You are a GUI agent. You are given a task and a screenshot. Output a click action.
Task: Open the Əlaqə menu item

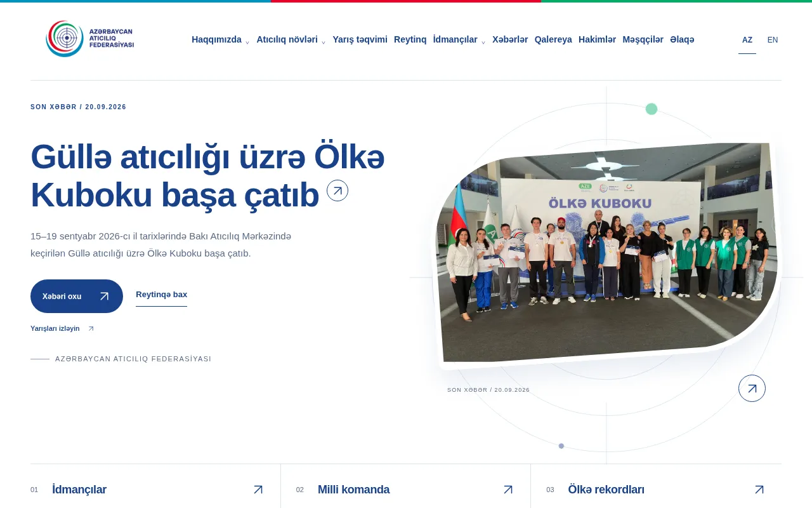click(682, 39)
